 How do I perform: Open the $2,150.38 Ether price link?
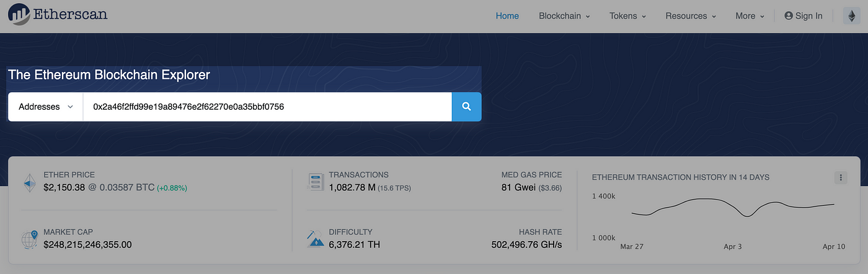coord(64,187)
